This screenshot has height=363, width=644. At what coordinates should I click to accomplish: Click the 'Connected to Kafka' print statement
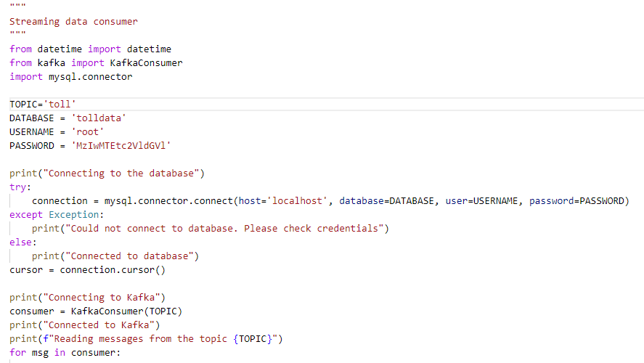coord(85,325)
